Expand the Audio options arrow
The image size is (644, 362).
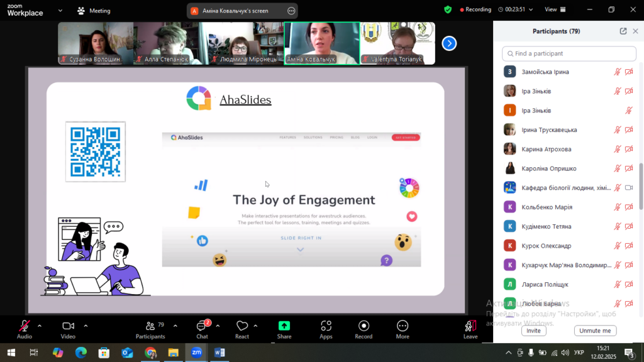[x=40, y=326]
